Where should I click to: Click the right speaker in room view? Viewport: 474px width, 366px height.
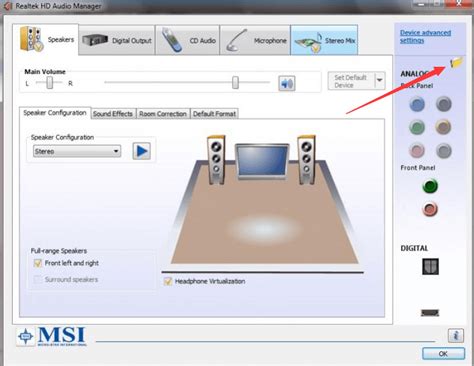[306, 160]
